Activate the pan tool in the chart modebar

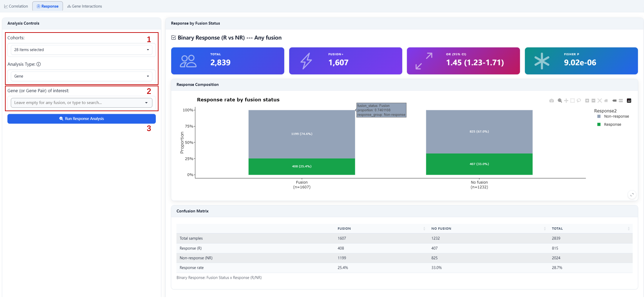pyautogui.click(x=566, y=101)
